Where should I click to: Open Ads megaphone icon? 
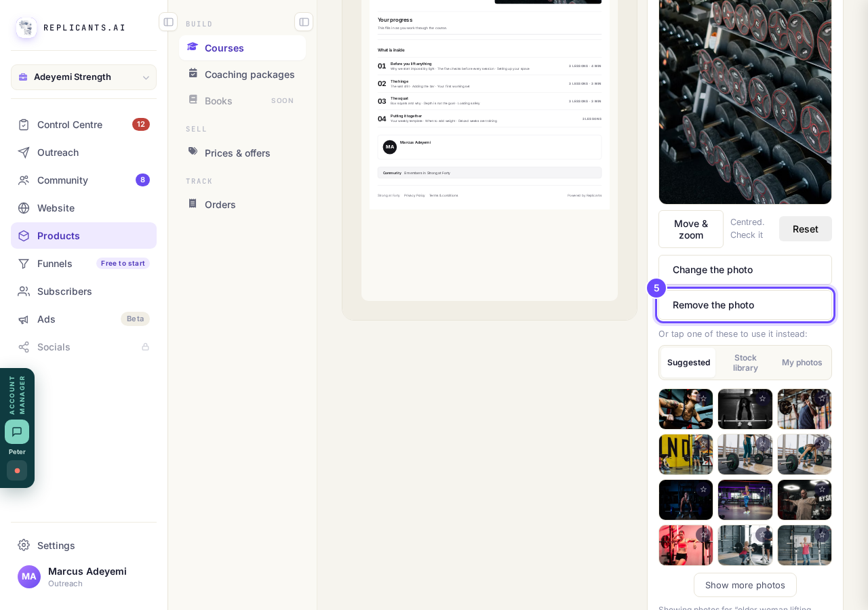(x=24, y=319)
